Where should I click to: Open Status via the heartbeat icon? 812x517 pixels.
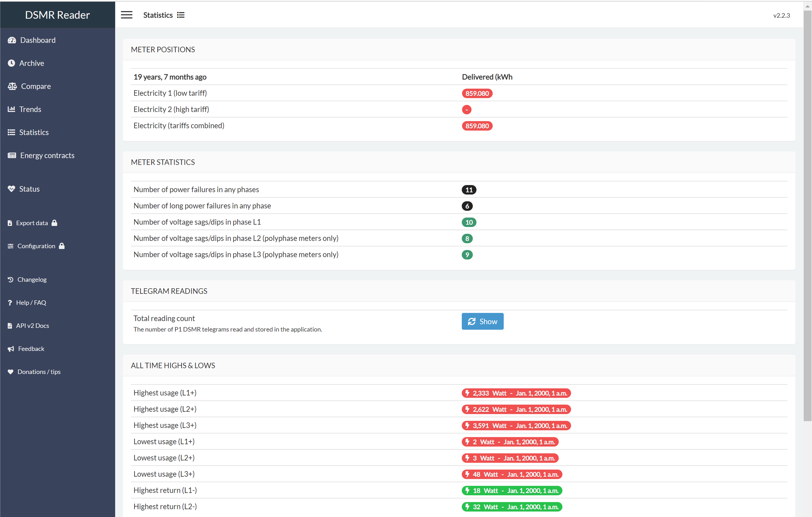click(11, 188)
